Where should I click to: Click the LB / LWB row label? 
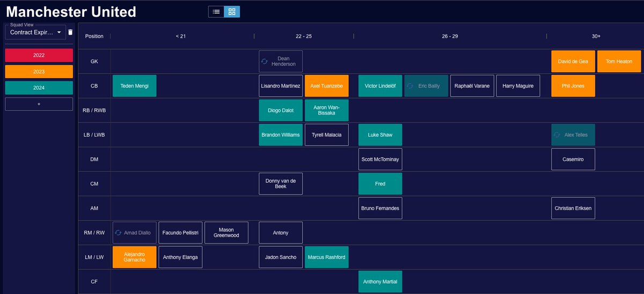(x=94, y=135)
